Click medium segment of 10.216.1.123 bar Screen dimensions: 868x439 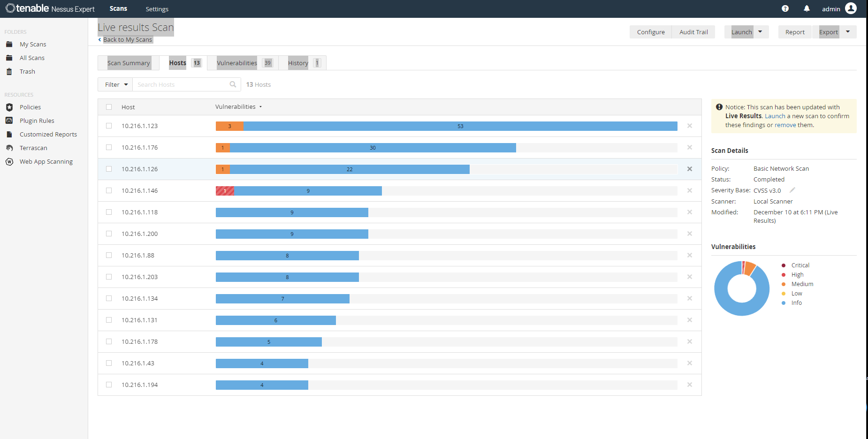coord(229,126)
